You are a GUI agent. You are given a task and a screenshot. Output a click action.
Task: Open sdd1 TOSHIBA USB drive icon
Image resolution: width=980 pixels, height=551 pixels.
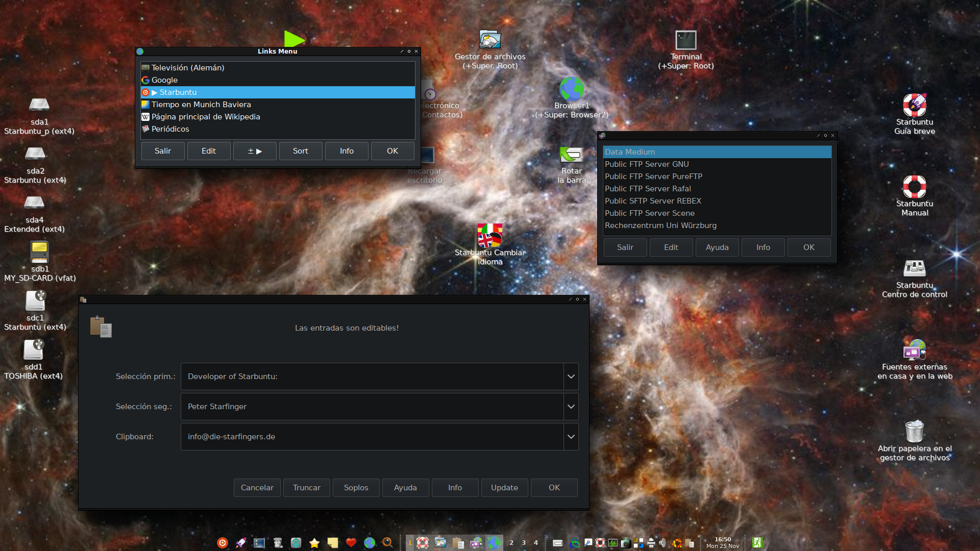point(33,349)
